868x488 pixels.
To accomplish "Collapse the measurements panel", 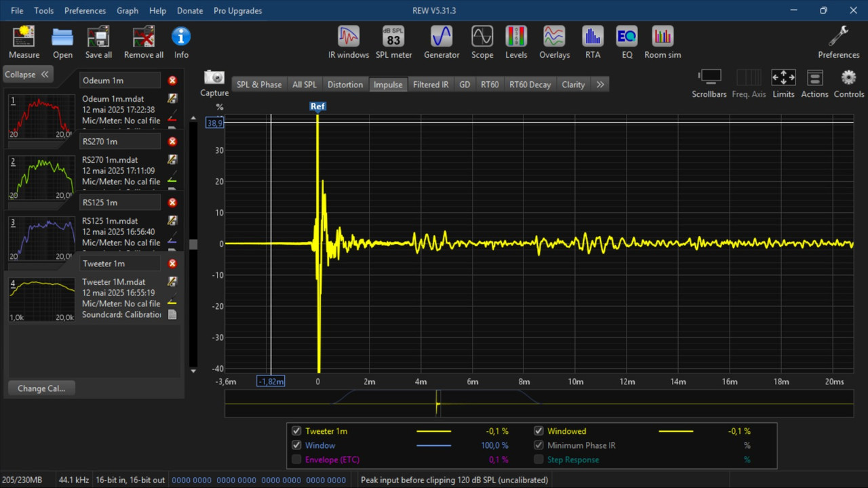I will coord(27,75).
